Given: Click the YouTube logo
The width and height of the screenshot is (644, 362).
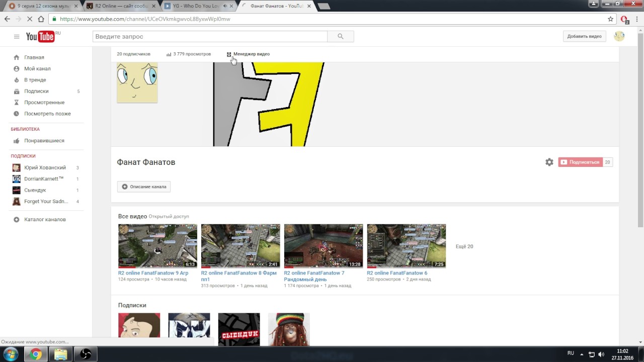Looking at the screenshot, I should pos(40,37).
